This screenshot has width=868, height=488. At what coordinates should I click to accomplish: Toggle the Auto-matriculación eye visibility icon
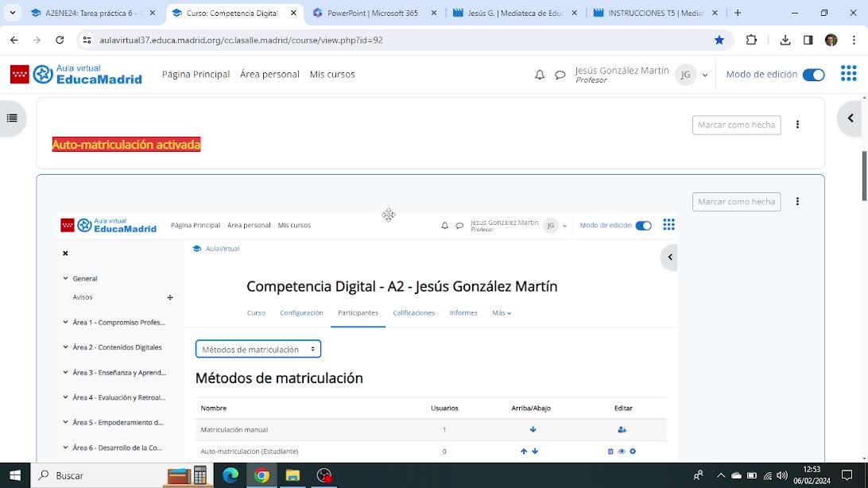click(622, 451)
